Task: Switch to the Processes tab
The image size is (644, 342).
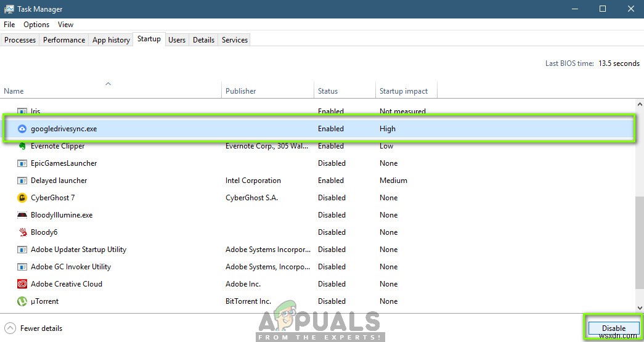Action: tap(20, 40)
